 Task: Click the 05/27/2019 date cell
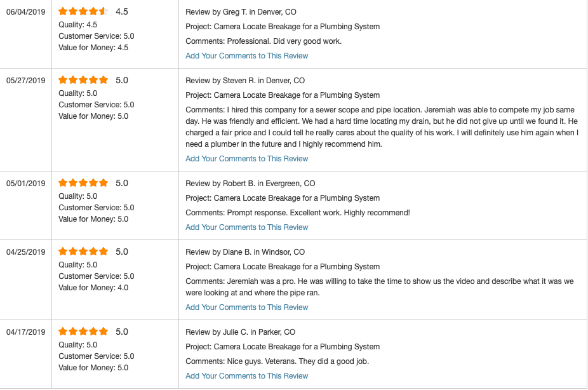26,81
